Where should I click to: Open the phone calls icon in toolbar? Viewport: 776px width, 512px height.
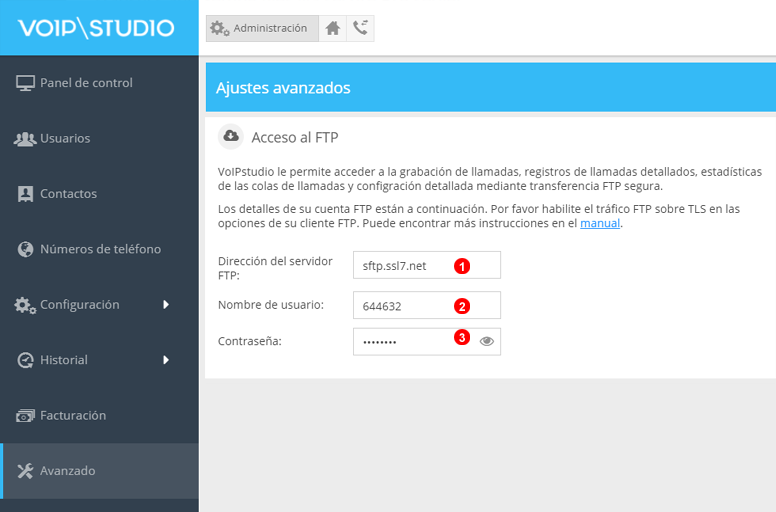[x=360, y=28]
